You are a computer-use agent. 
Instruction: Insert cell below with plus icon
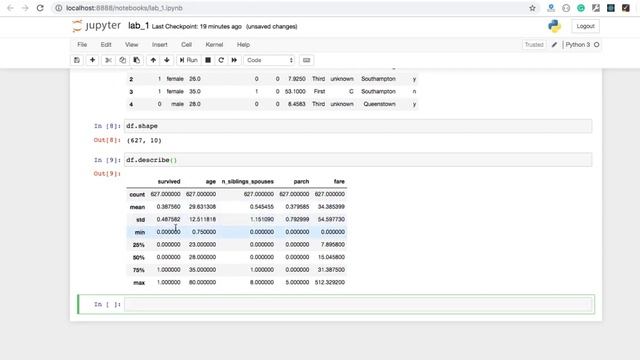(x=93, y=60)
